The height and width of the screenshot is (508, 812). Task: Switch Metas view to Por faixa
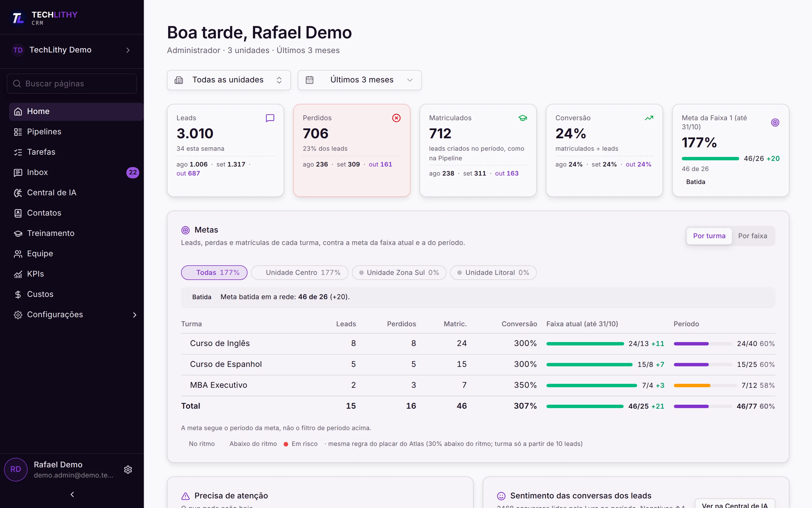click(752, 236)
